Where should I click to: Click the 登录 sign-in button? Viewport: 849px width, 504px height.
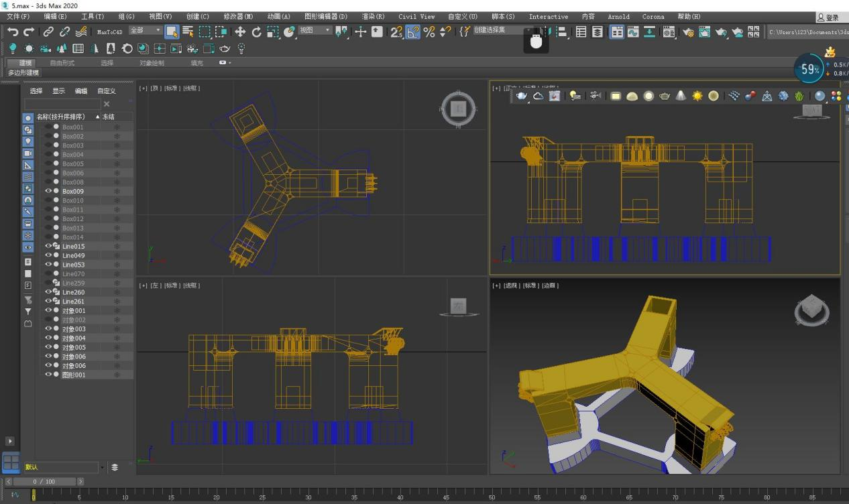829,17
